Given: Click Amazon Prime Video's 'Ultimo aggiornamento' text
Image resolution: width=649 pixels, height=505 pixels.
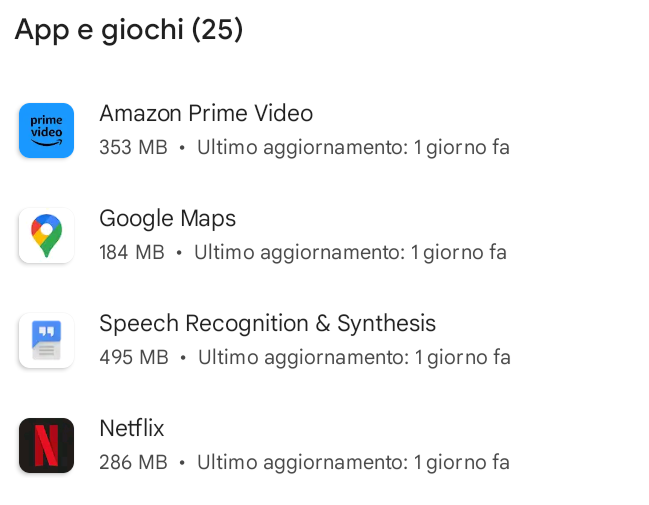Looking at the screenshot, I should coord(301,148).
